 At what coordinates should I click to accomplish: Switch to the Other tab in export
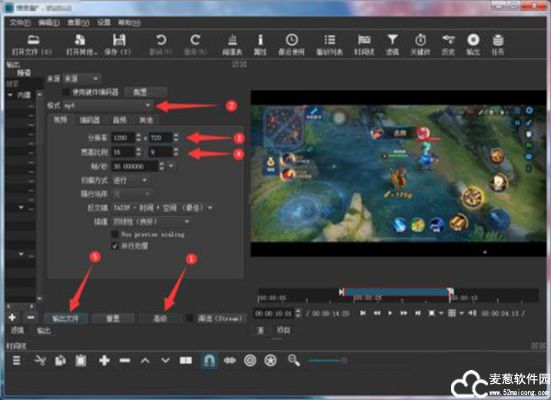(x=146, y=120)
